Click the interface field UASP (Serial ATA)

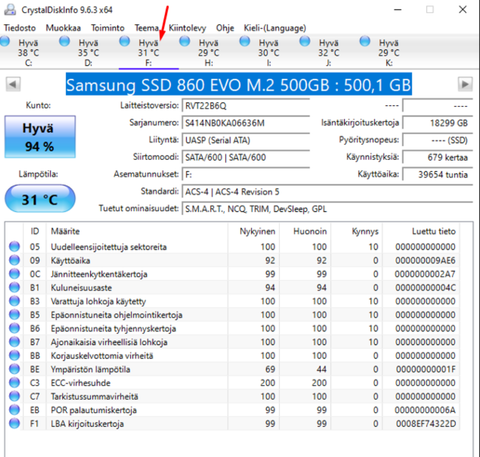coord(246,140)
